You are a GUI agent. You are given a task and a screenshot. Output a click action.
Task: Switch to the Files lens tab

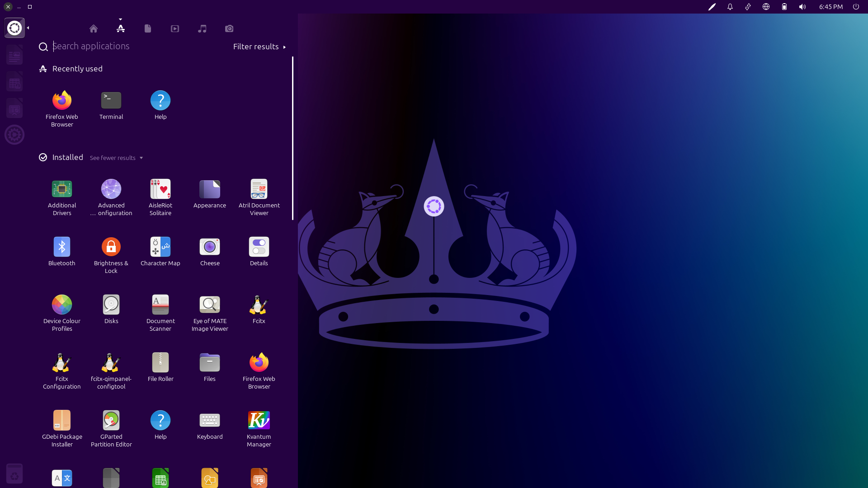[x=148, y=28]
